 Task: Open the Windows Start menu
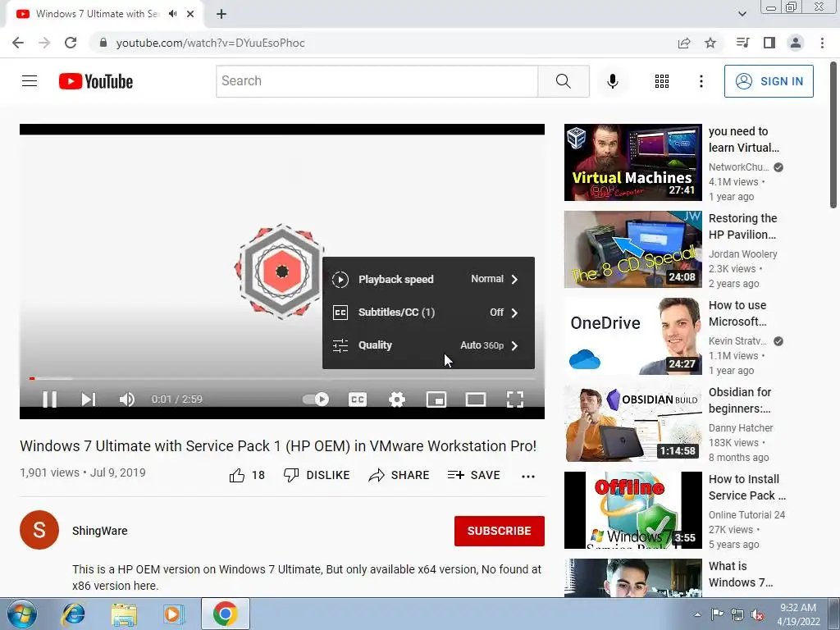click(x=21, y=614)
